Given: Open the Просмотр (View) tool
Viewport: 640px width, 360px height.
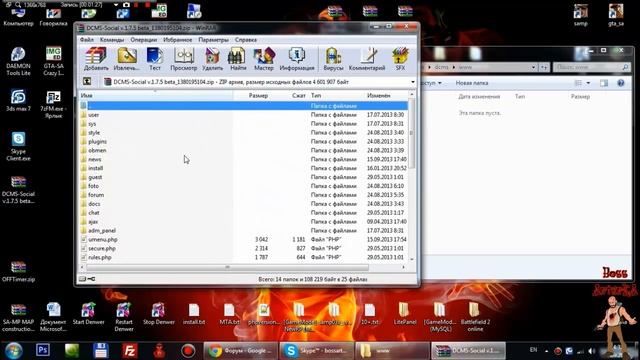Looking at the screenshot, I should click(x=184, y=59).
